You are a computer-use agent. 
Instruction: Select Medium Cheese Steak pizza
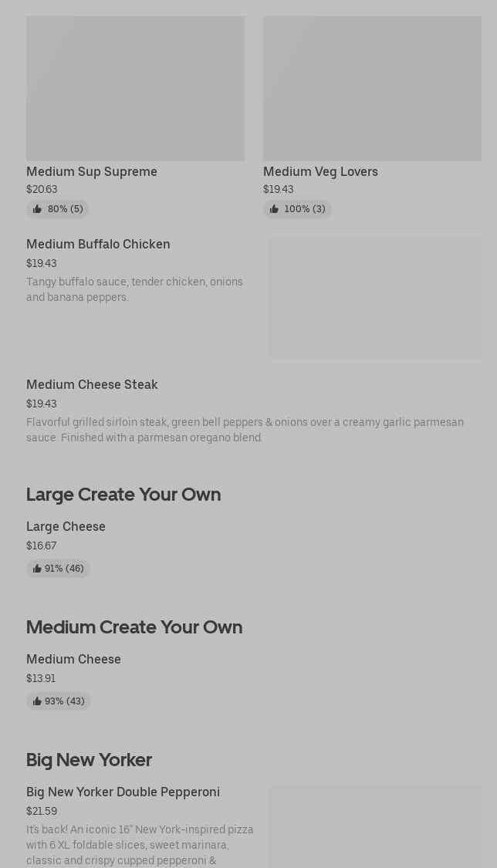pyautogui.click(x=92, y=384)
